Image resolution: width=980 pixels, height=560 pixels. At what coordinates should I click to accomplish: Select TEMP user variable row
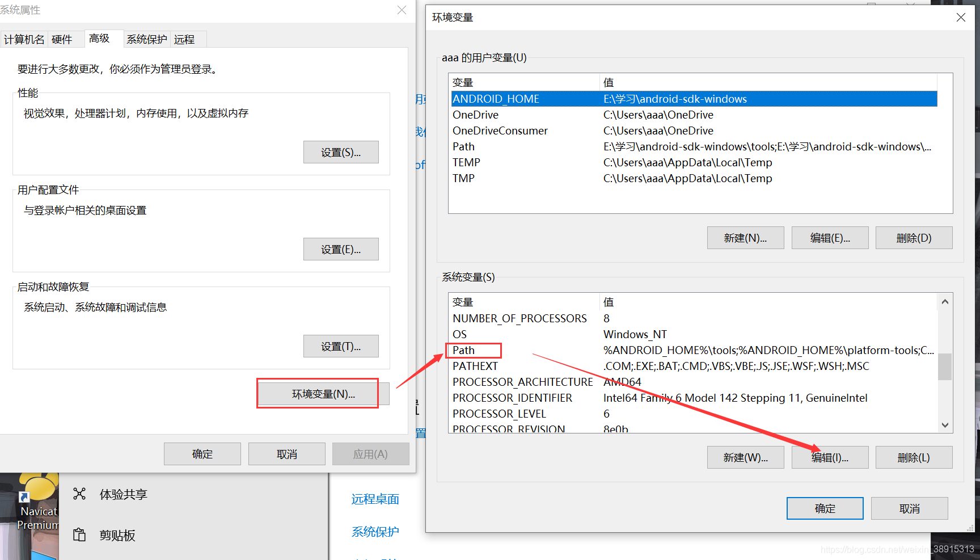tap(694, 162)
